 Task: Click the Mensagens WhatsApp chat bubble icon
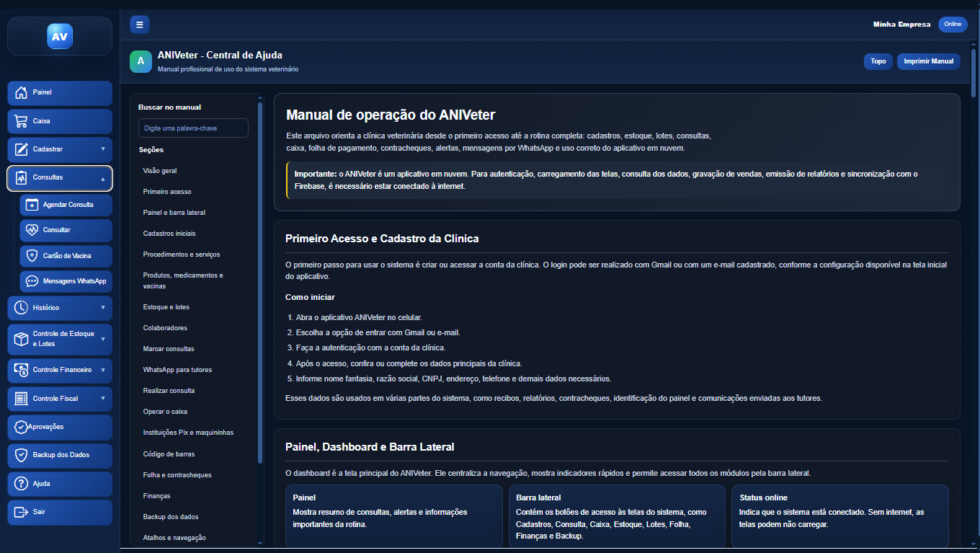point(32,281)
